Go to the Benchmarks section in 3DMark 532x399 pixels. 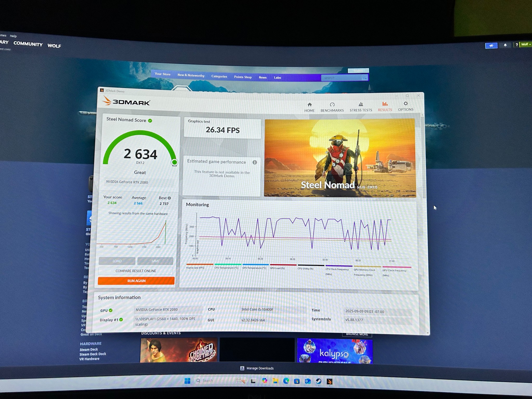point(332,107)
